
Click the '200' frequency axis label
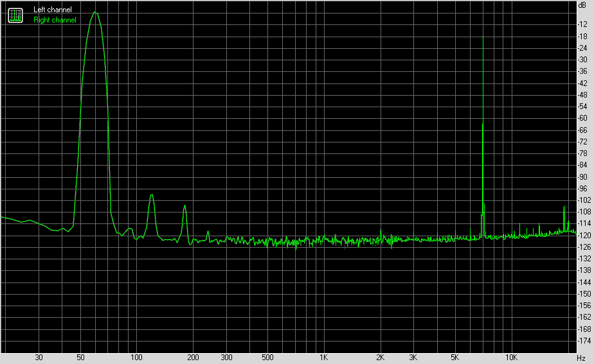tap(193, 358)
